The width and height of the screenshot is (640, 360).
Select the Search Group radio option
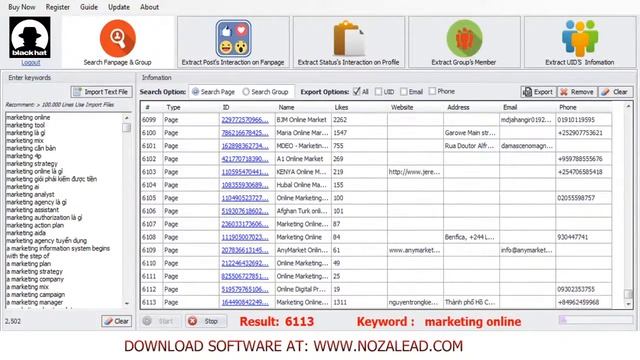click(x=265, y=92)
